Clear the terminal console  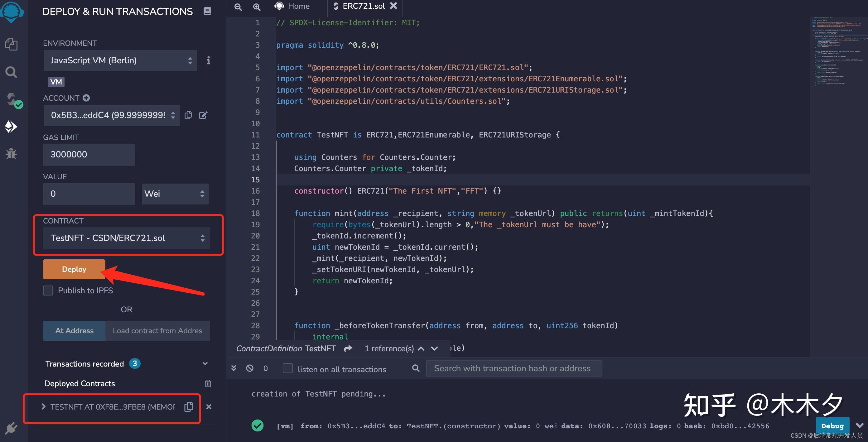(x=249, y=368)
